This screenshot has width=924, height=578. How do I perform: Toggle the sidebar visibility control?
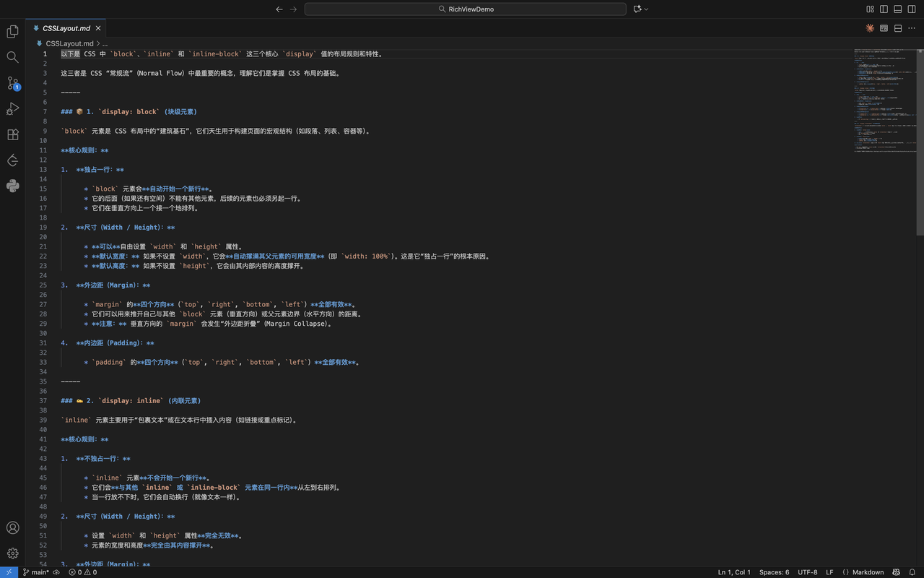tap(882, 9)
